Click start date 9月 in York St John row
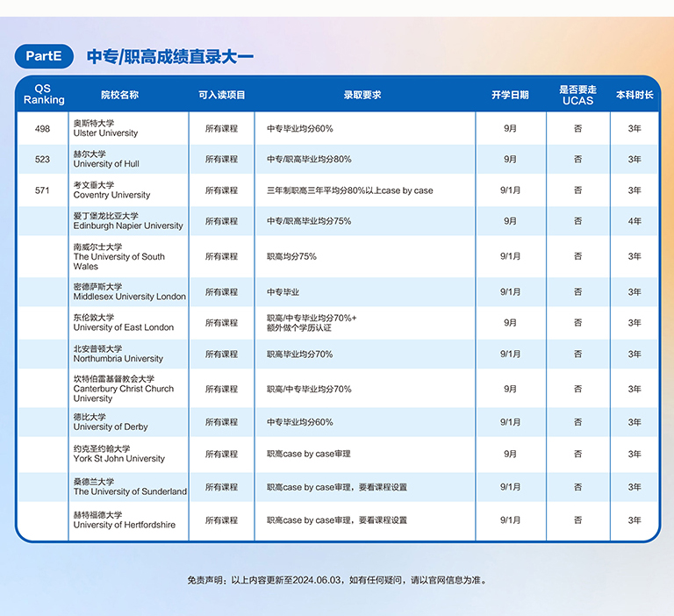 click(510, 454)
